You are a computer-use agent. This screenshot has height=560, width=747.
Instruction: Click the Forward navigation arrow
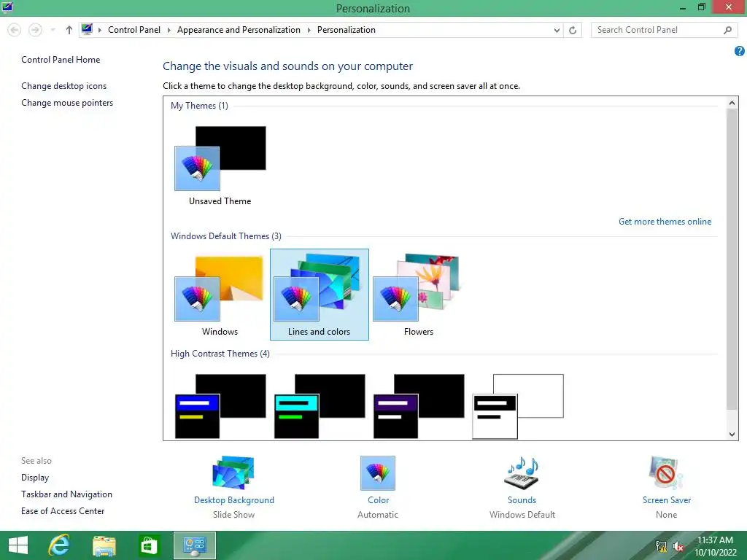[x=35, y=30]
